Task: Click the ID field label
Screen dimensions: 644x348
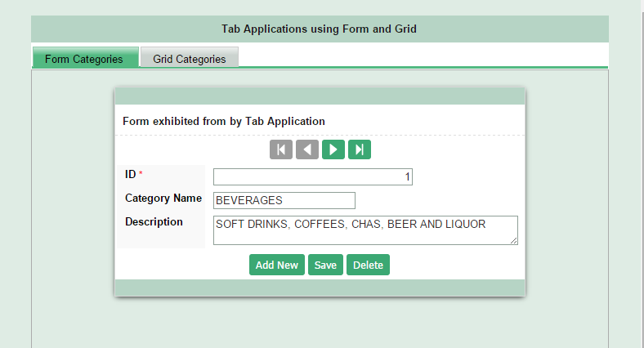Action: 130,175
